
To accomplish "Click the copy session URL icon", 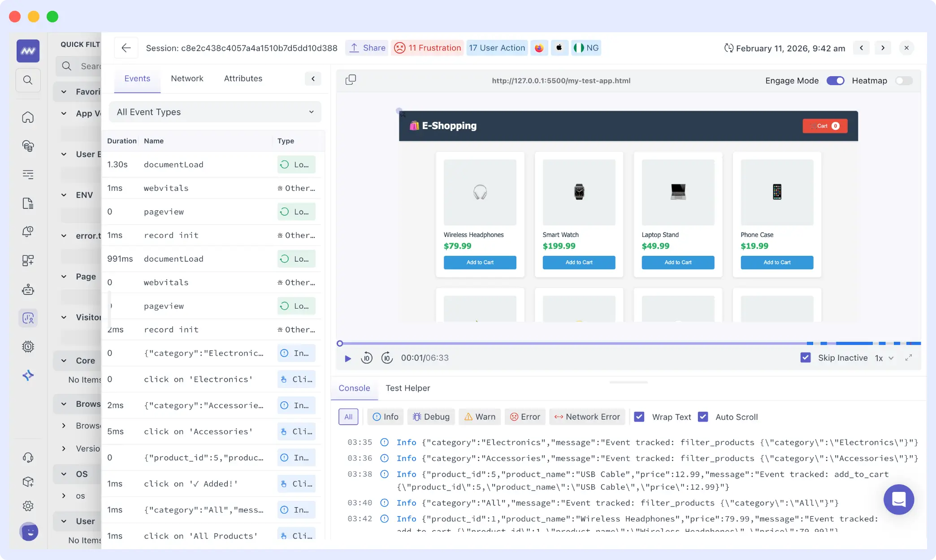I will [x=351, y=79].
